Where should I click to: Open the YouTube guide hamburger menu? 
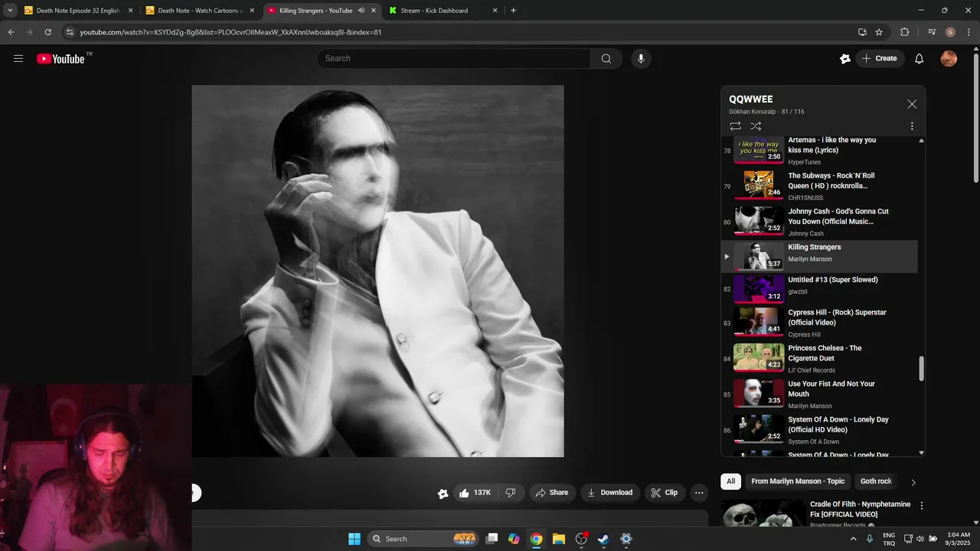pos(18,58)
